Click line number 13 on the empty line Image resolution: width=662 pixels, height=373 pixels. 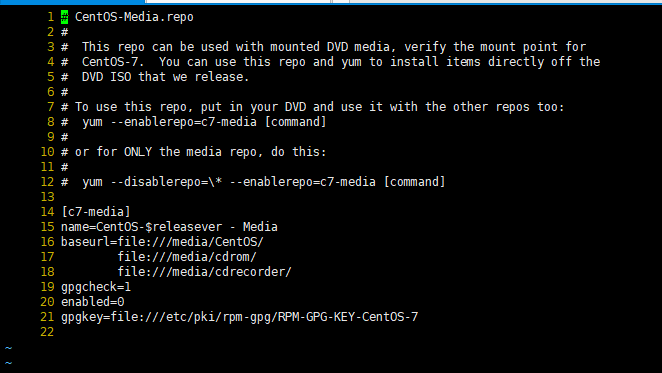click(47, 197)
